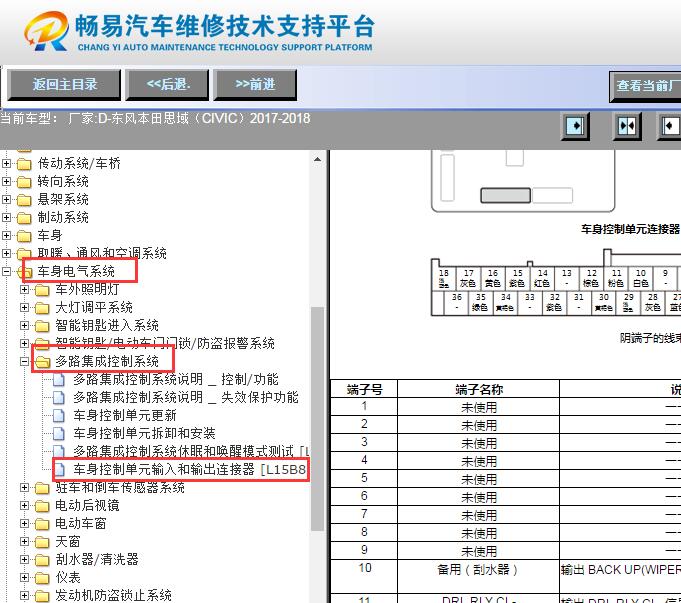
Task: Click the tree panel scroll-up arrow
Action: coord(317,159)
